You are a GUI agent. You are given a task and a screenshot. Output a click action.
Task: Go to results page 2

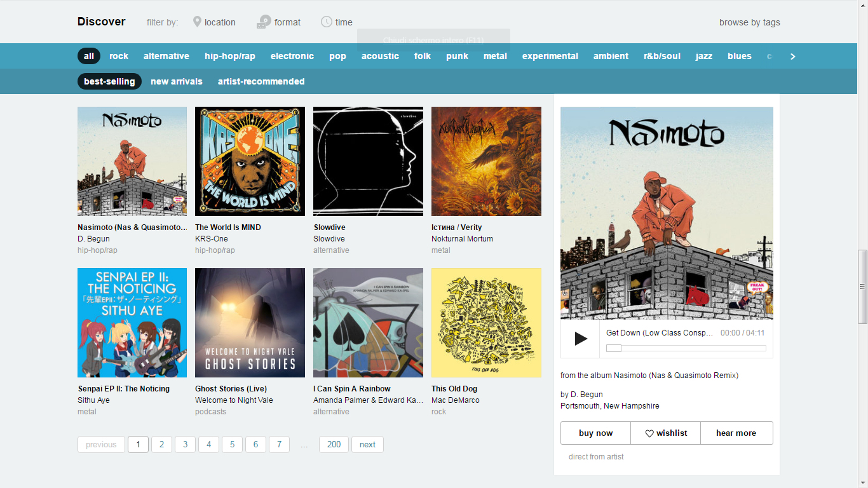161,444
